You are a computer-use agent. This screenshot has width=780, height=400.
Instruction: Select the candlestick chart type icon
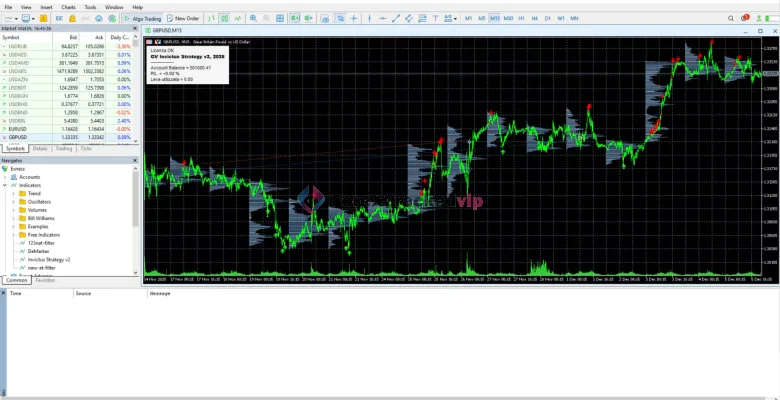(x=225, y=18)
